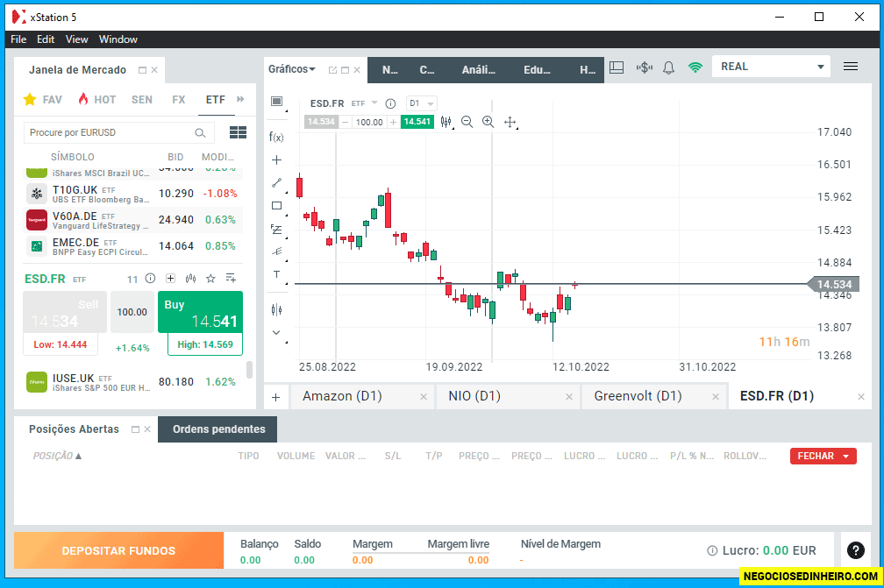884x588 pixels.
Task: Select the text annotation T tool
Action: pos(276,274)
